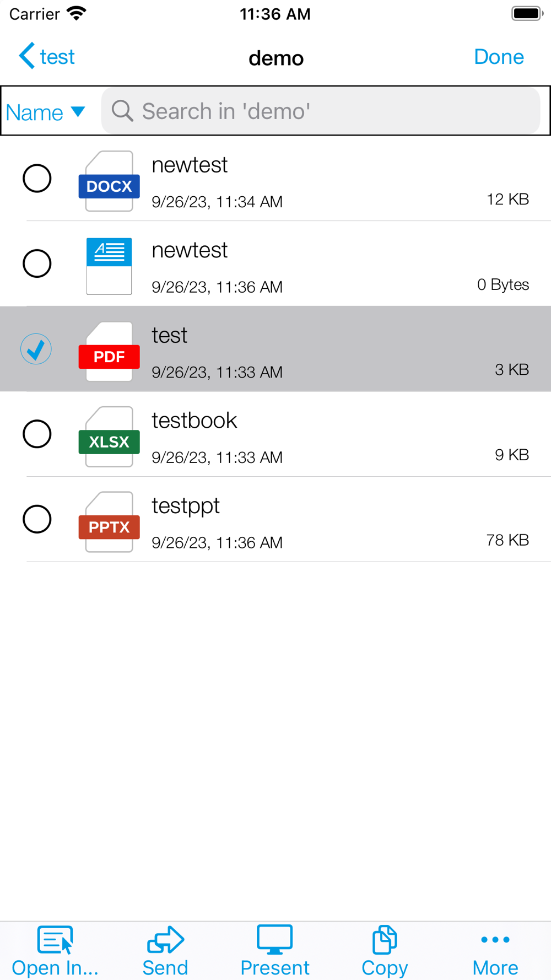Select the newtest DOCX radio circle
Viewport: 551px width, 980px height.
tap(37, 179)
